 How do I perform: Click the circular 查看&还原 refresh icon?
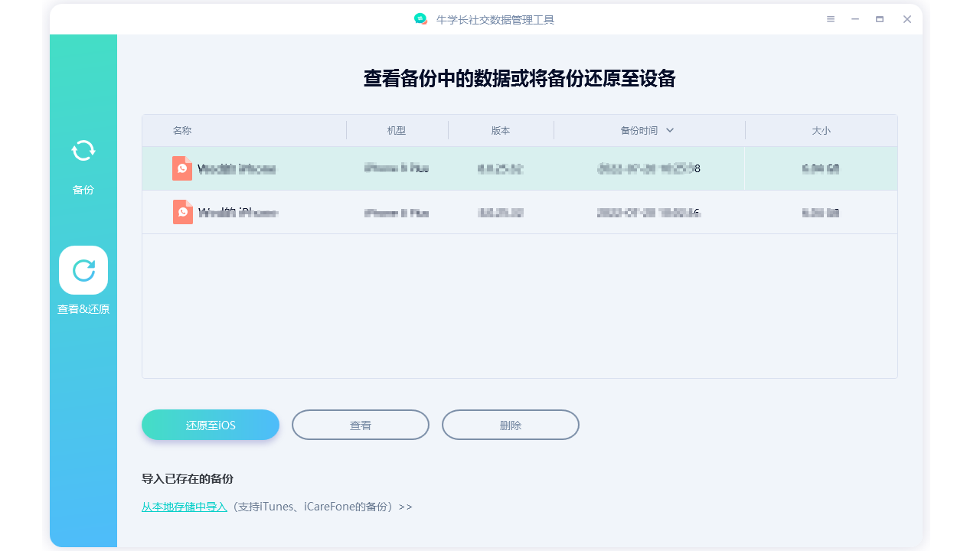click(83, 270)
